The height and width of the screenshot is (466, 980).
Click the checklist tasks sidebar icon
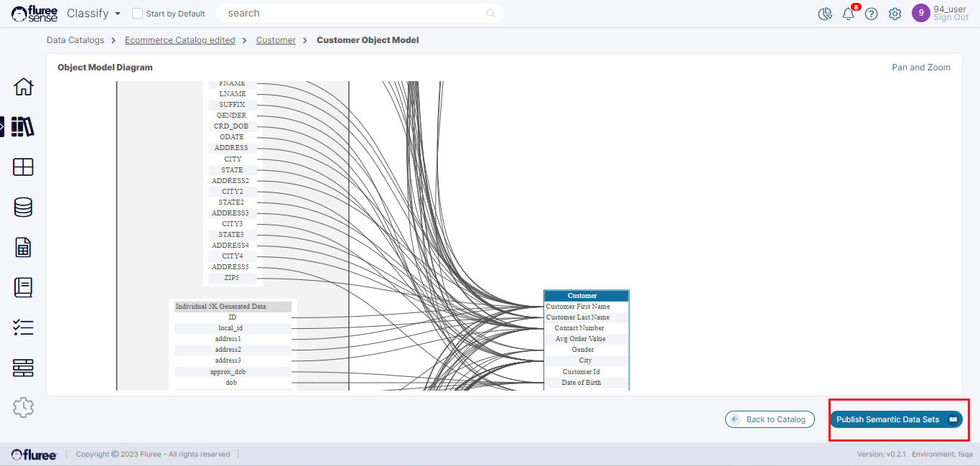[x=23, y=328]
